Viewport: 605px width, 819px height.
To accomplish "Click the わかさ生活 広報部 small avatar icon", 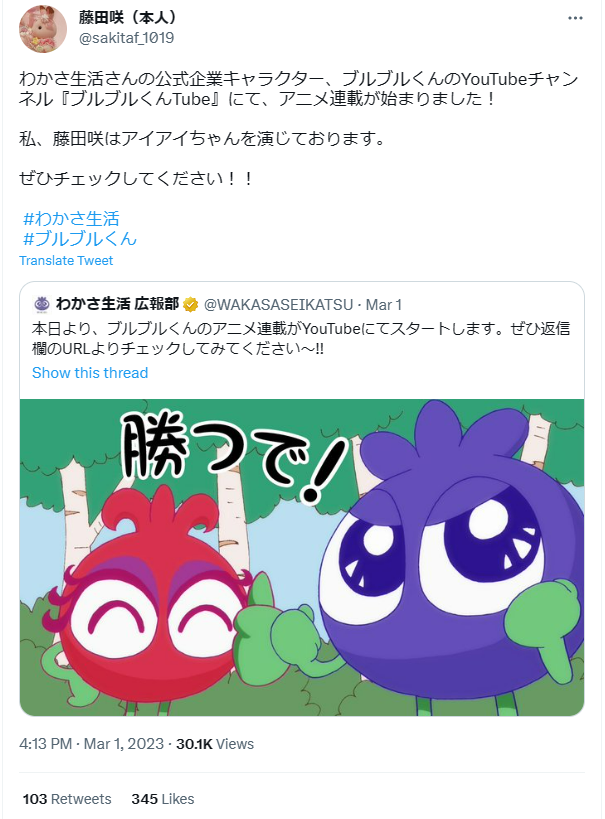I will click(x=41, y=304).
